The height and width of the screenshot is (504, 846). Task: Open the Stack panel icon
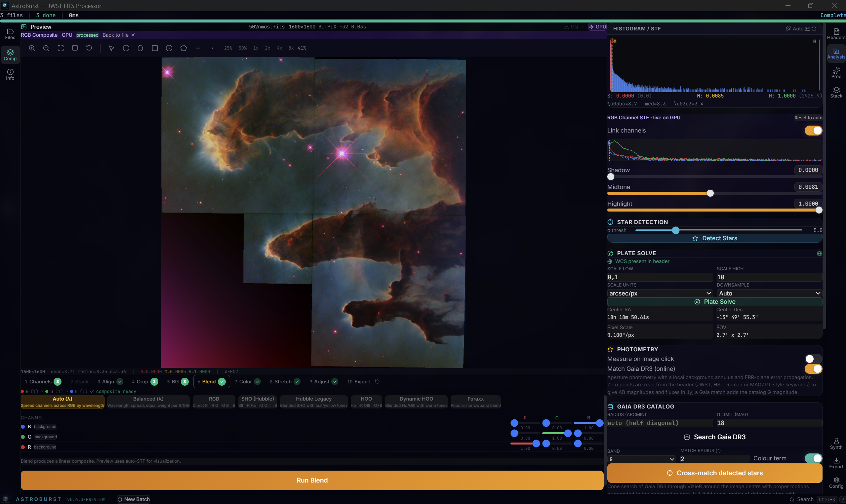pos(836,93)
